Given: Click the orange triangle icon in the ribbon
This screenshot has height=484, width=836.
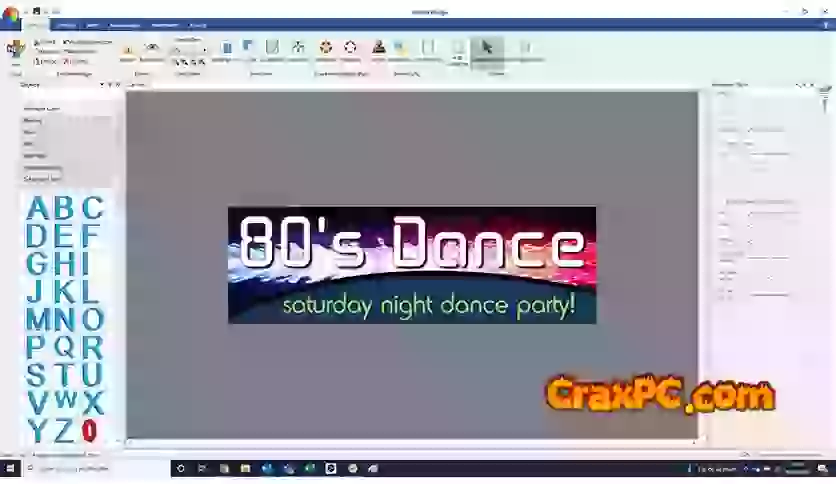Looking at the screenshot, I should click(x=128, y=51).
